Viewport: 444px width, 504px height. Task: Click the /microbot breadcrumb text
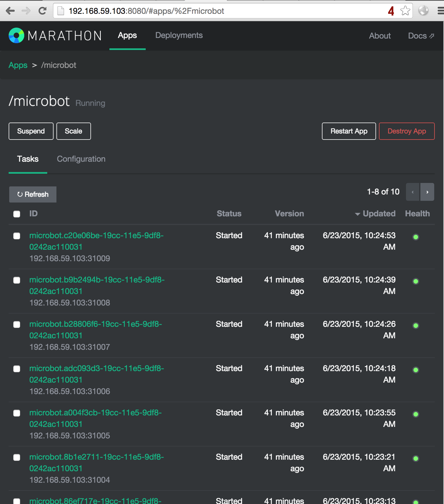[x=59, y=65]
